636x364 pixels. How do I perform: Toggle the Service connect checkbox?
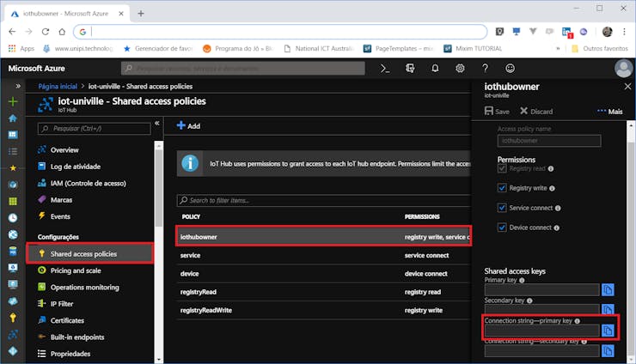click(x=502, y=208)
